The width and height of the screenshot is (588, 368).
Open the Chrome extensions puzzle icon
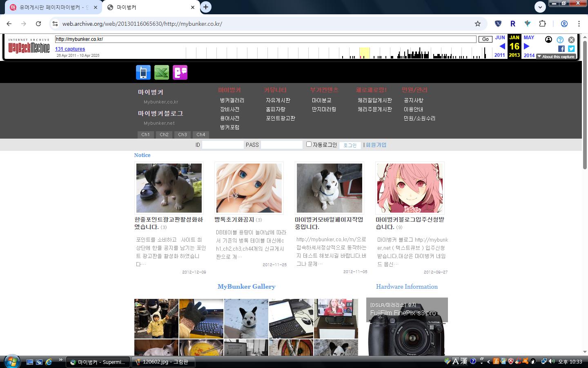[x=542, y=24]
